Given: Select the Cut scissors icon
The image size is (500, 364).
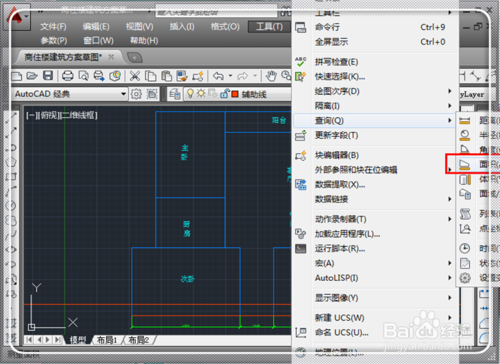Looking at the screenshot, I should point(135,76).
